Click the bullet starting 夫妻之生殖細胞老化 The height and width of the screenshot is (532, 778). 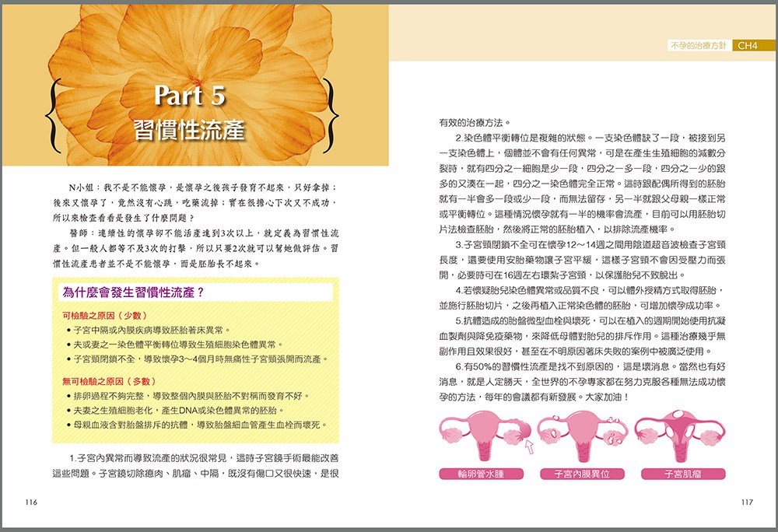(175, 411)
